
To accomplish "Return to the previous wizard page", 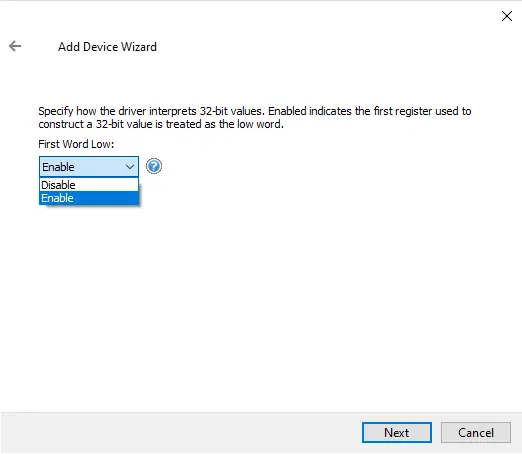I will [15, 46].
